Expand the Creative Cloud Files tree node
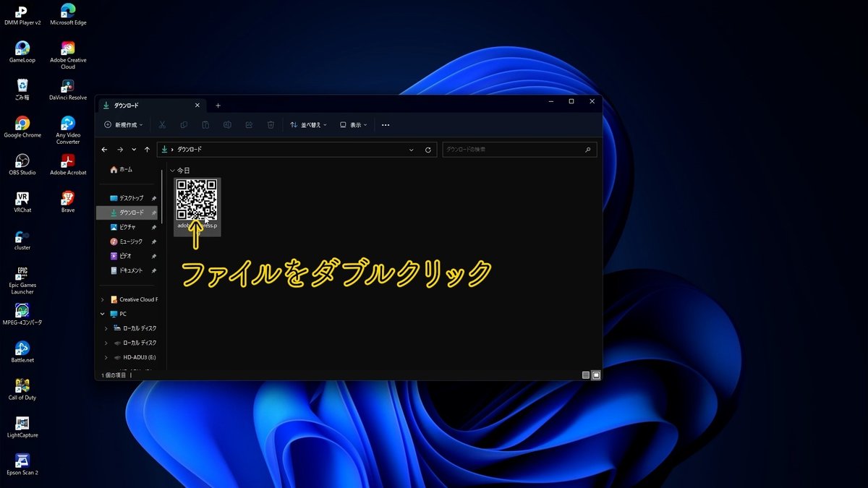868x488 pixels. [x=103, y=299]
